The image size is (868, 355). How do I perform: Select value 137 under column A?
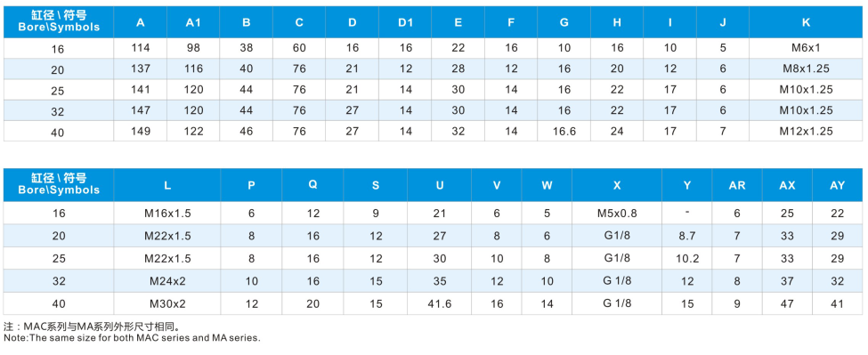tap(141, 69)
